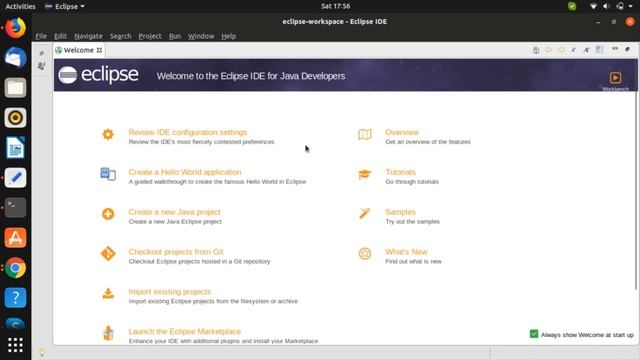Minimize the Welcome view panel
The image size is (640, 360).
point(615,49)
